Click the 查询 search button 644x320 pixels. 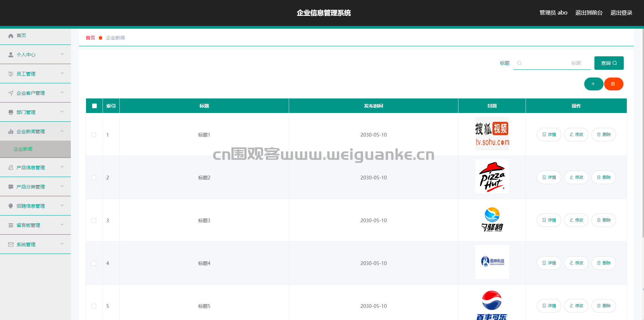(x=609, y=63)
